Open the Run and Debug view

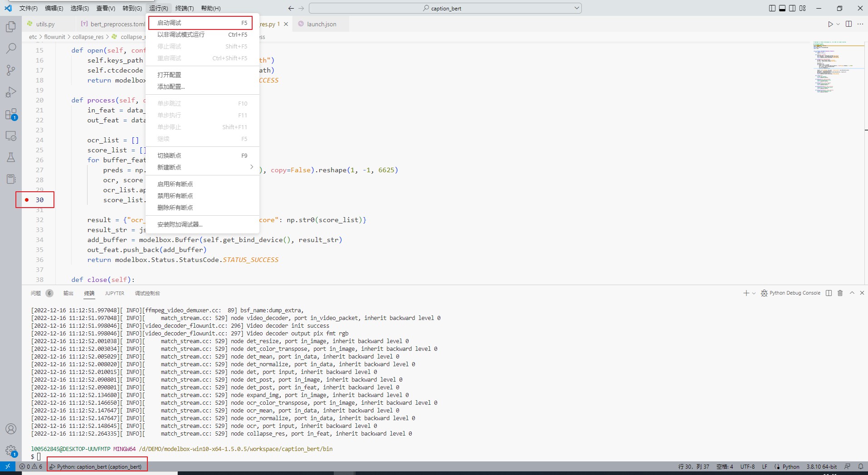[11, 92]
